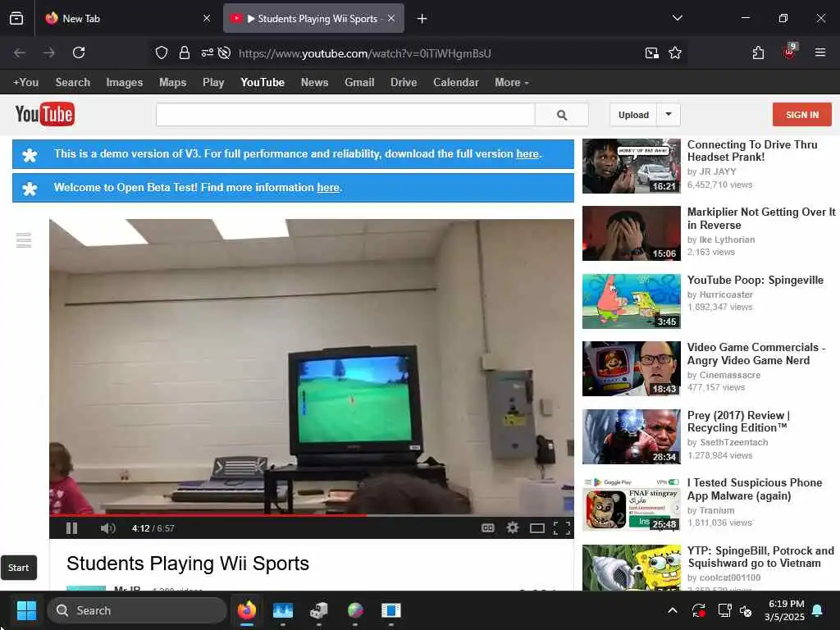Open the Extensions puzzle icon
The height and width of the screenshot is (630, 840).
pos(758,52)
